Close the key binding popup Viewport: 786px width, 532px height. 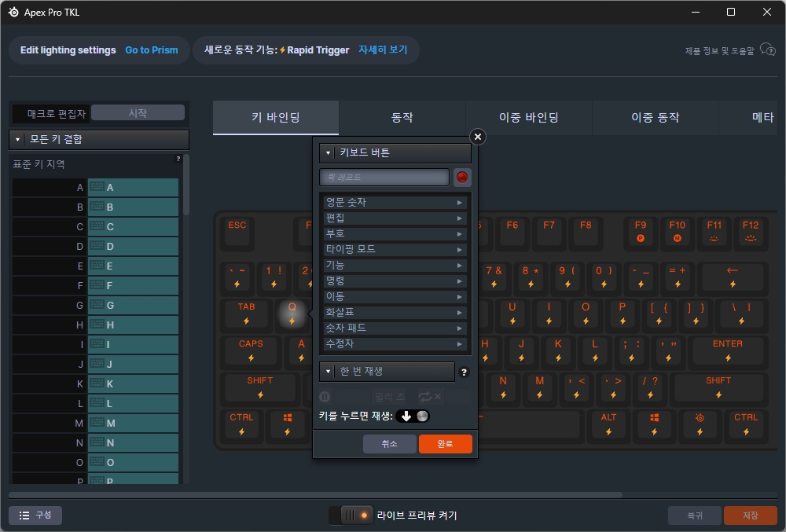click(478, 136)
